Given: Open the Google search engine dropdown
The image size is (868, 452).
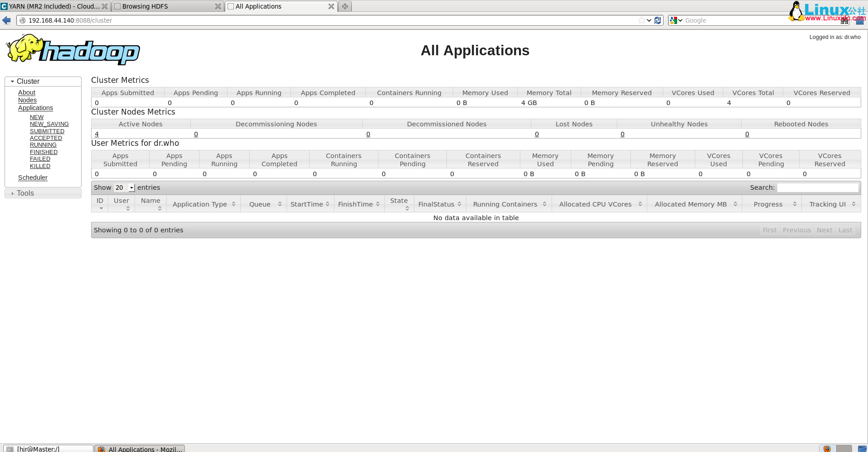Looking at the screenshot, I should tap(676, 20).
